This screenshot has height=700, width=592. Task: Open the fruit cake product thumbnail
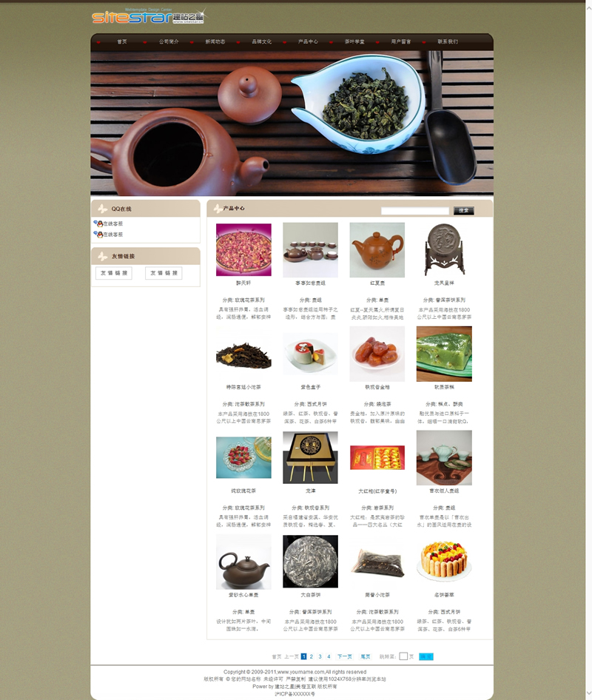[444, 562]
